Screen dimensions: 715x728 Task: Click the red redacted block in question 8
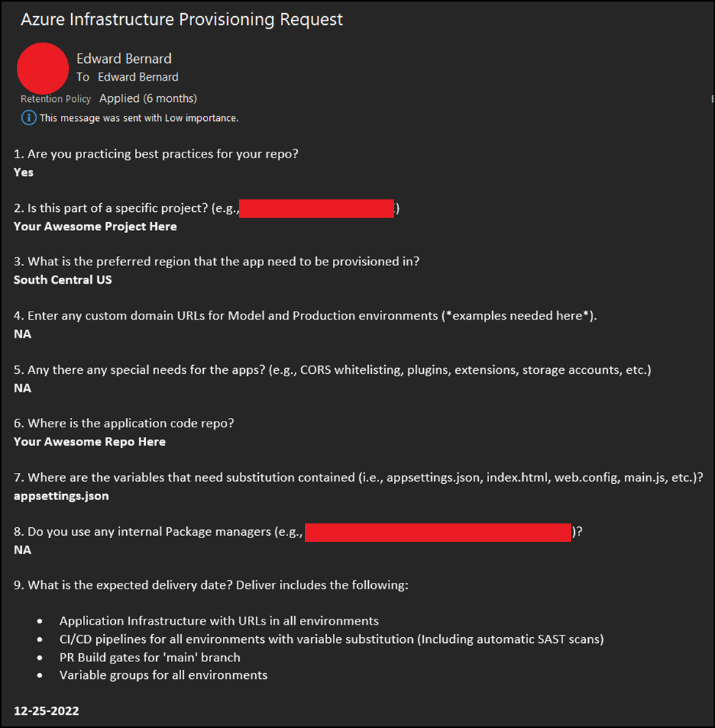pos(438,532)
